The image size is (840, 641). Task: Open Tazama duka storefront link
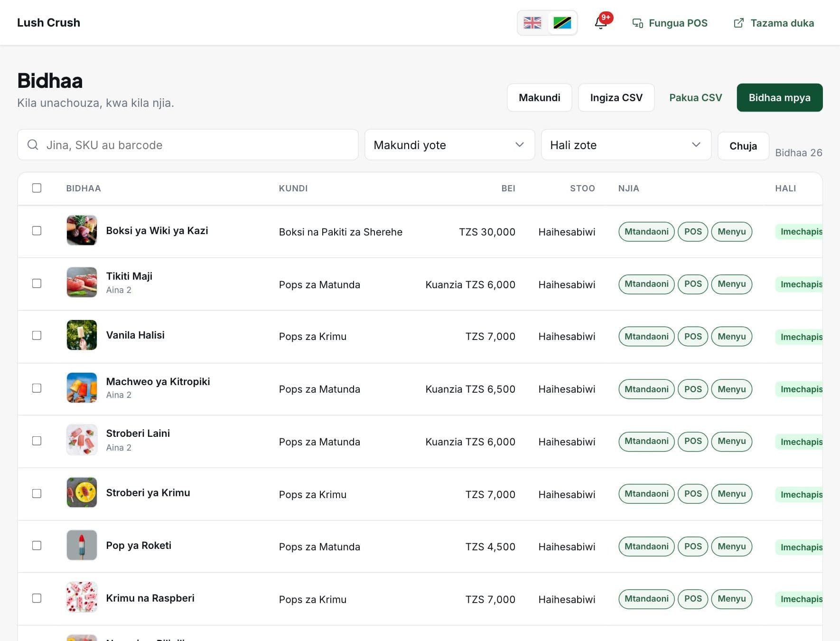(x=774, y=23)
